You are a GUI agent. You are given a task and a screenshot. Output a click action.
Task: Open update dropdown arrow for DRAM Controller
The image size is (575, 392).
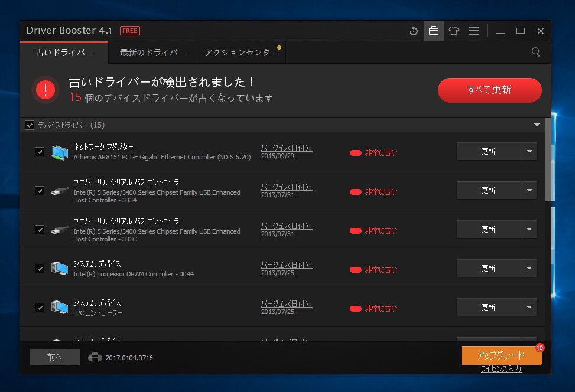click(x=529, y=268)
